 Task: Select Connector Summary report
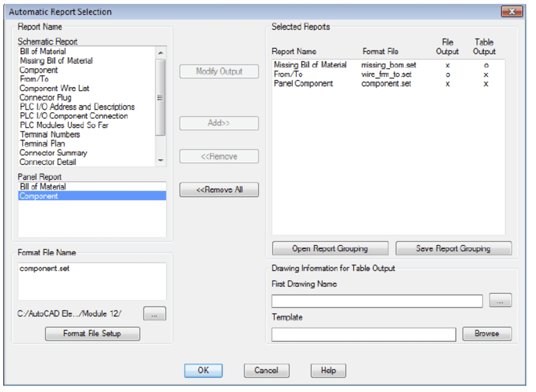(x=53, y=153)
